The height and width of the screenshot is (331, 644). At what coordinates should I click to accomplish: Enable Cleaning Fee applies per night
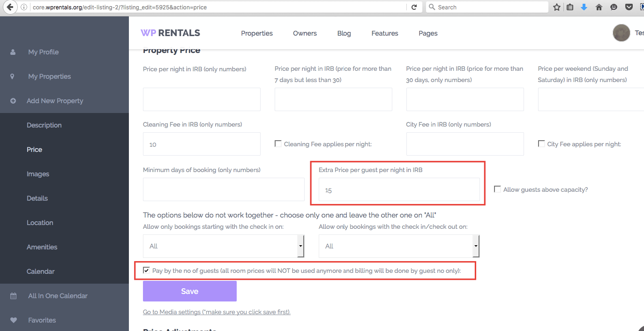coord(278,143)
